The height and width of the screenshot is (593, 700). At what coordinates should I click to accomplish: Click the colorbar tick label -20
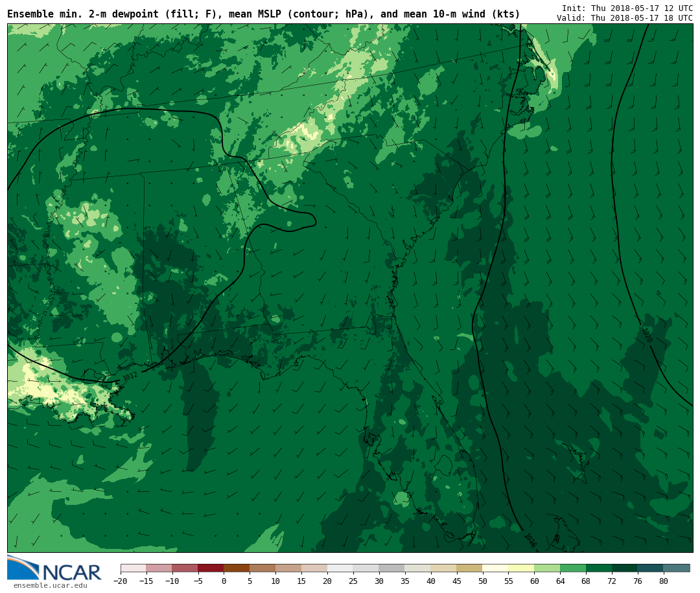coord(120,581)
